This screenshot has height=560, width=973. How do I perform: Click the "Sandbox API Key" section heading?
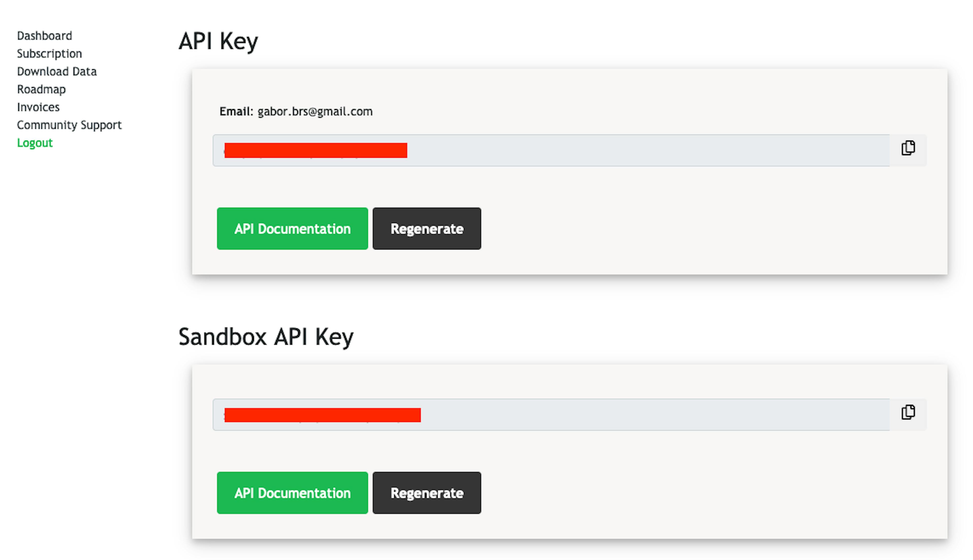point(266,337)
